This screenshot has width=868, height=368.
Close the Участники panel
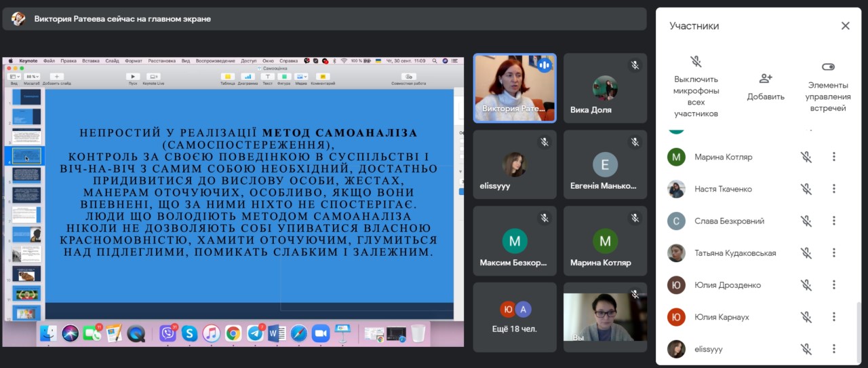tap(845, 26)
